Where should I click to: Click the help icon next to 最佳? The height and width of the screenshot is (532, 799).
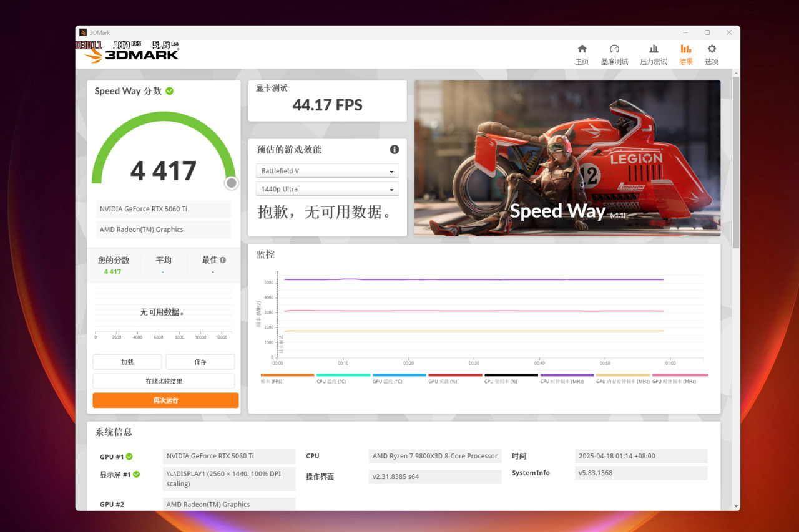coord(223,260)
